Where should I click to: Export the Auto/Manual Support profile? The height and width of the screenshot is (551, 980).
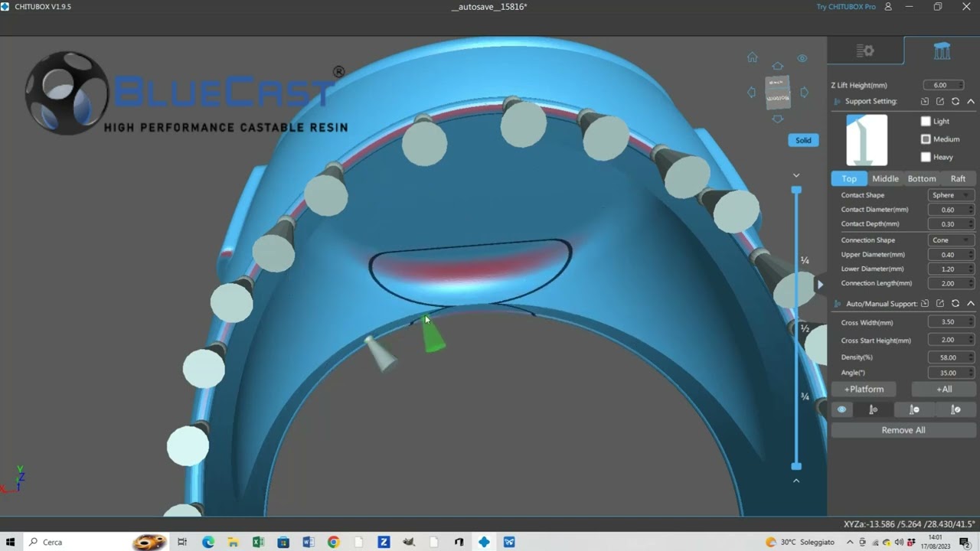(x=940, y=303)
